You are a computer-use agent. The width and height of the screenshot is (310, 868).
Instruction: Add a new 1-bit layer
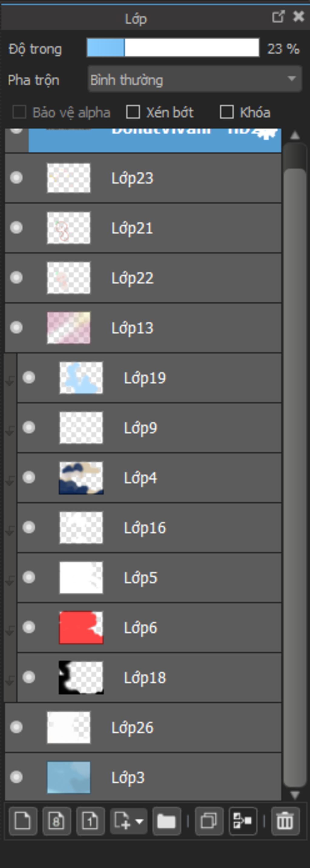click(x=90, y=821)
